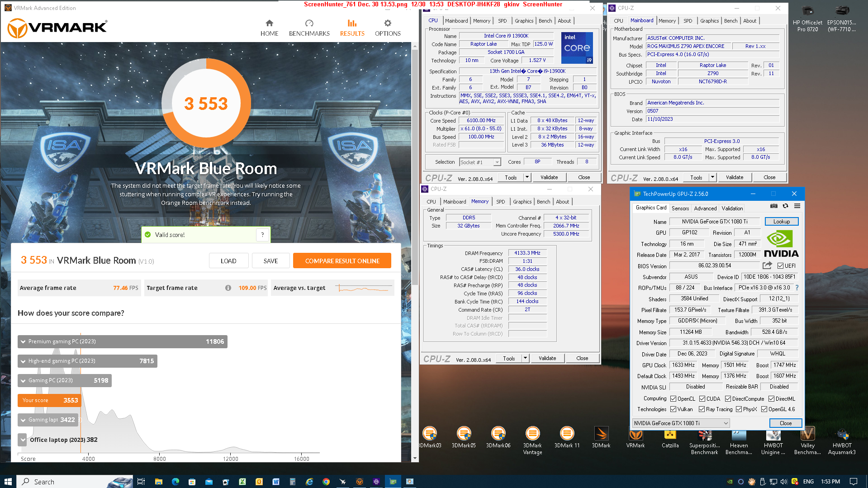
Task: Open the 3DMark Vantage desktop shortcut
Action: pos(532,441)
